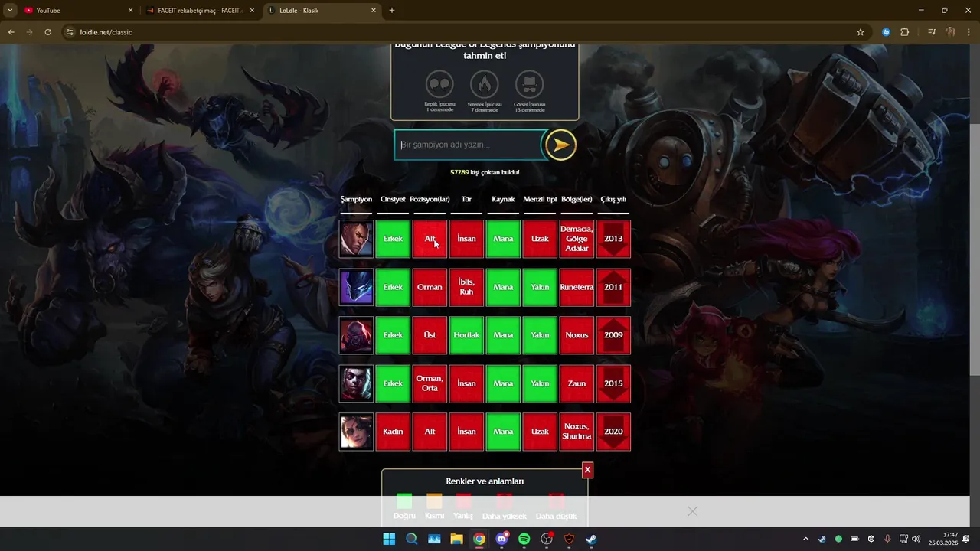Click the 'Kadın' gender cell
Screen dimensions: 980x551
click(393, 432)
